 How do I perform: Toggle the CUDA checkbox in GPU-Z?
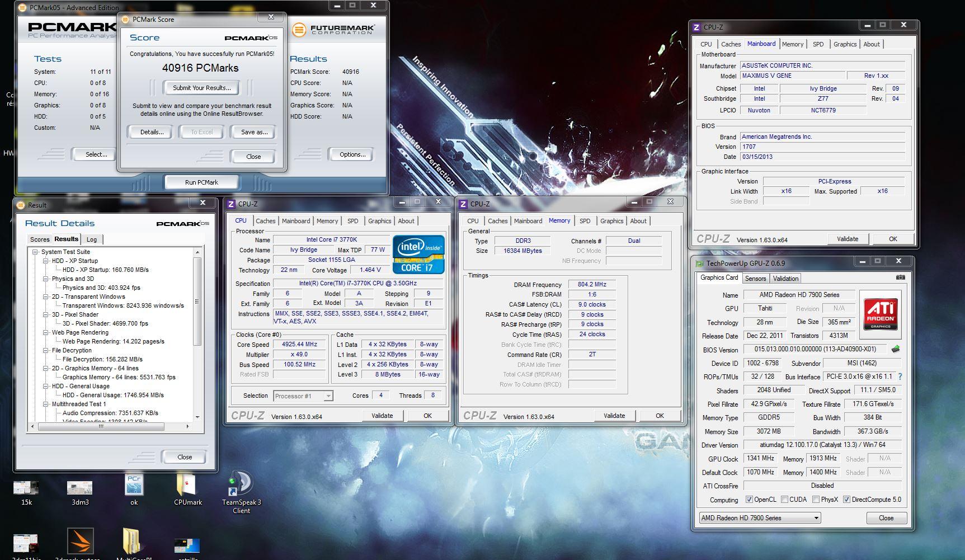tap(784, 500)
